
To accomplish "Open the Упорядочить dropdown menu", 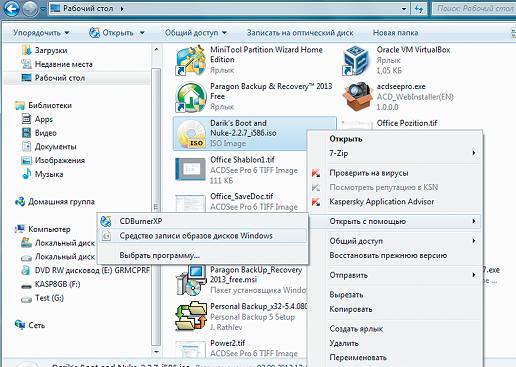I will (x=41, y=33).
